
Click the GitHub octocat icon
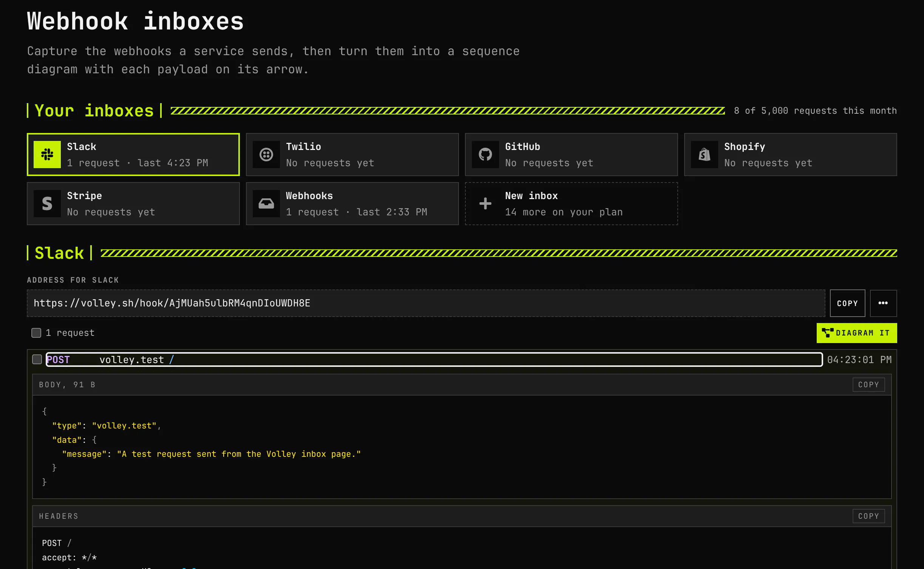pos(485,155)
